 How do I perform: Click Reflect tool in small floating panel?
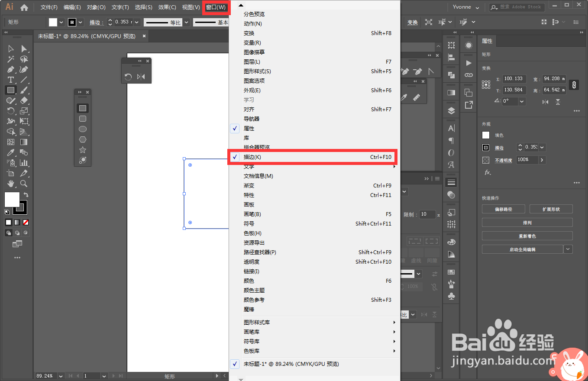point(141,77)
